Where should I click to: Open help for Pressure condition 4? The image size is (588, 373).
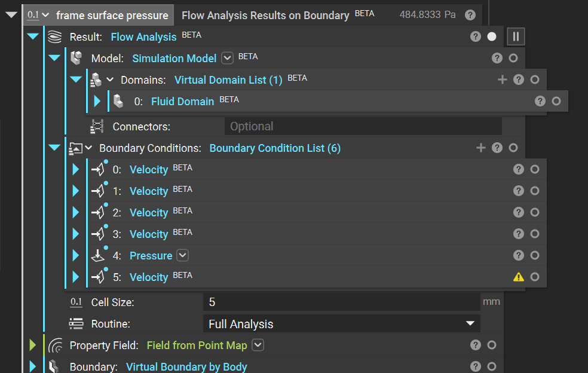pos(519,255)
